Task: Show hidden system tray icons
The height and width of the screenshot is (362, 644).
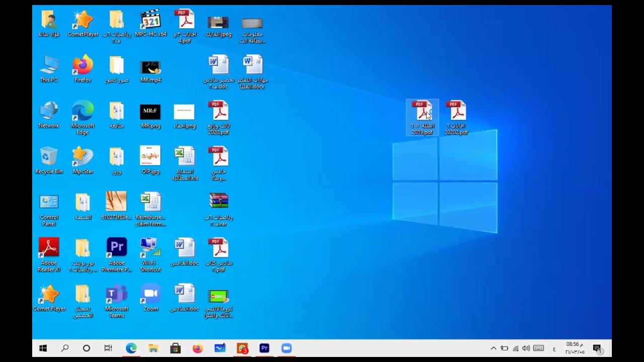Action: [493, 348]
